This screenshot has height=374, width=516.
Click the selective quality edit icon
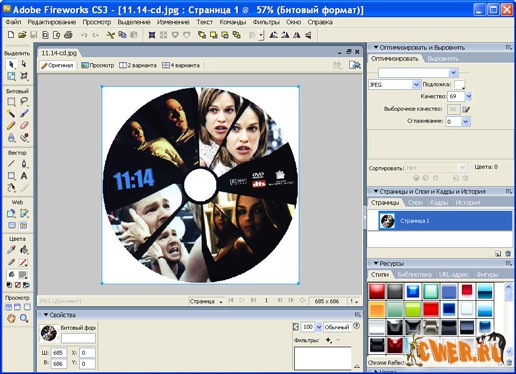pos(466,109)
